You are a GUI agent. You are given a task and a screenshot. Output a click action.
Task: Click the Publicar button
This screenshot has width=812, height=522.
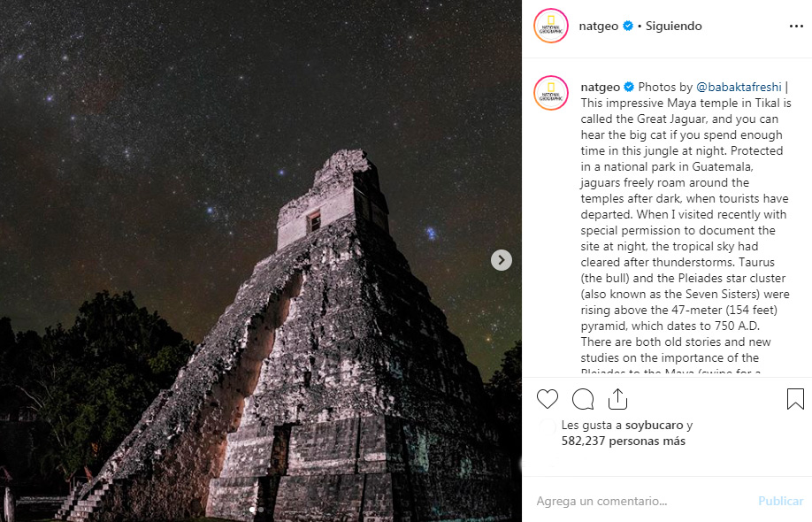[780, 501]
